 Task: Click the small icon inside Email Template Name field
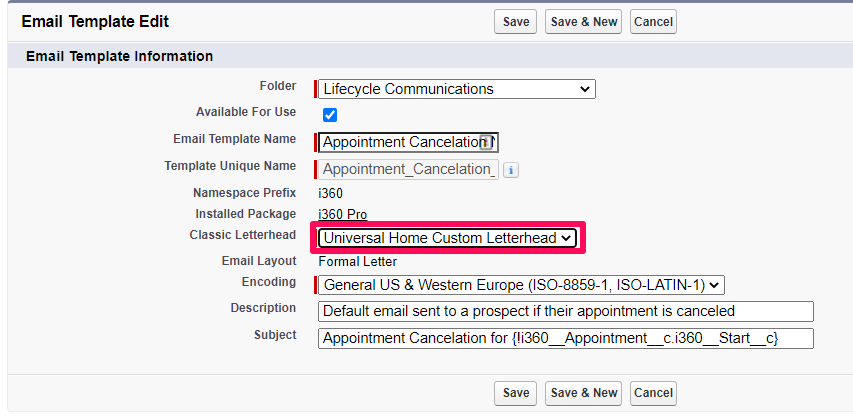pos(486,142)
